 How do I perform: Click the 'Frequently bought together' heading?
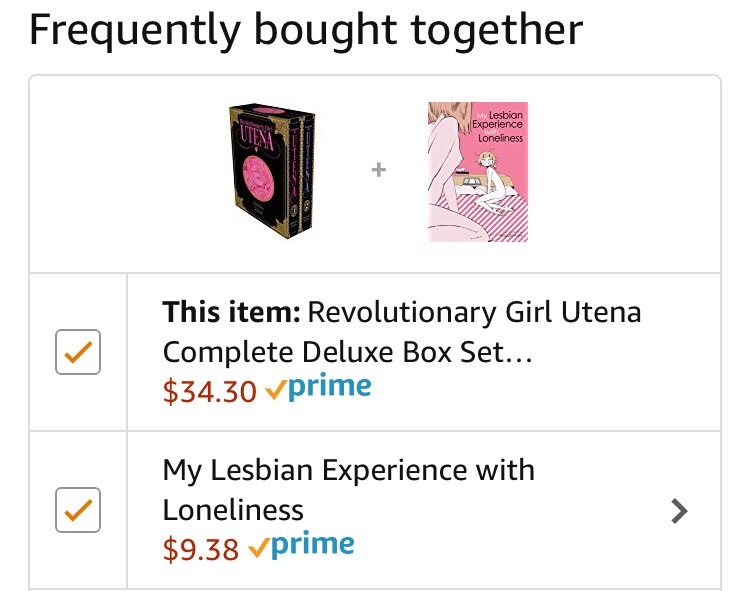coord(306,30)
